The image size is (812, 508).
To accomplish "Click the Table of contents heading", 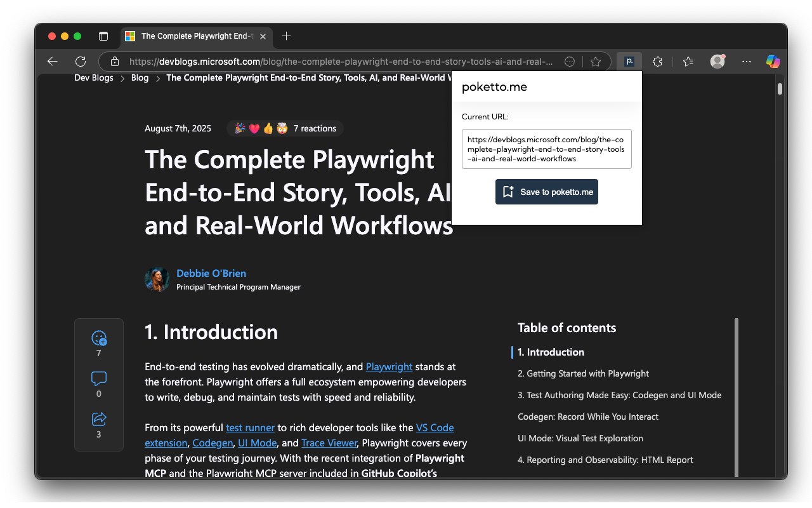I will [567, 328].
